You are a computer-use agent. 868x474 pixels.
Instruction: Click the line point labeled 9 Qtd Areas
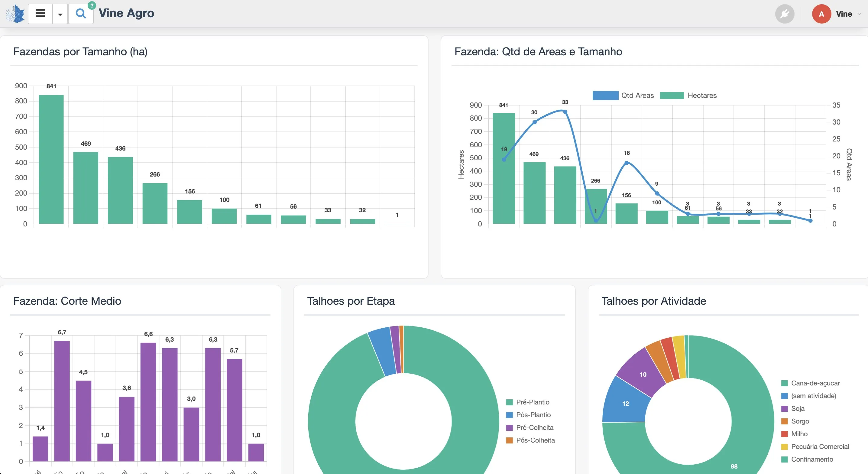click(657, 193)
